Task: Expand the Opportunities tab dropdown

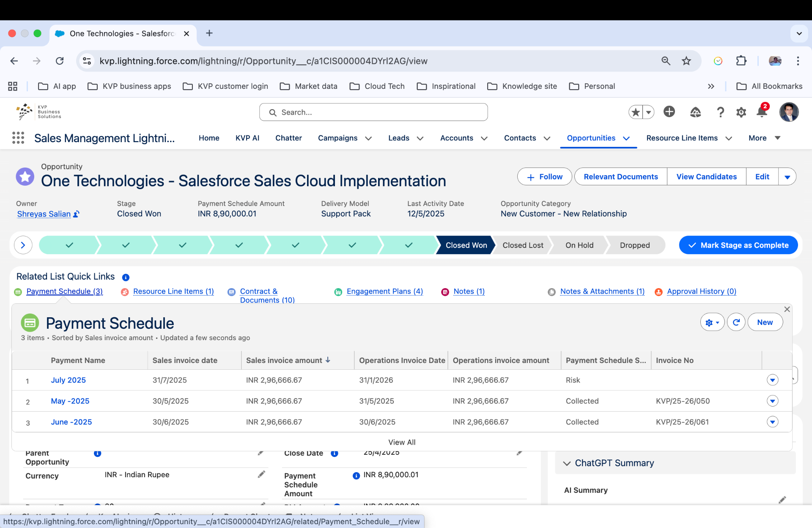Action: [626, 138]
